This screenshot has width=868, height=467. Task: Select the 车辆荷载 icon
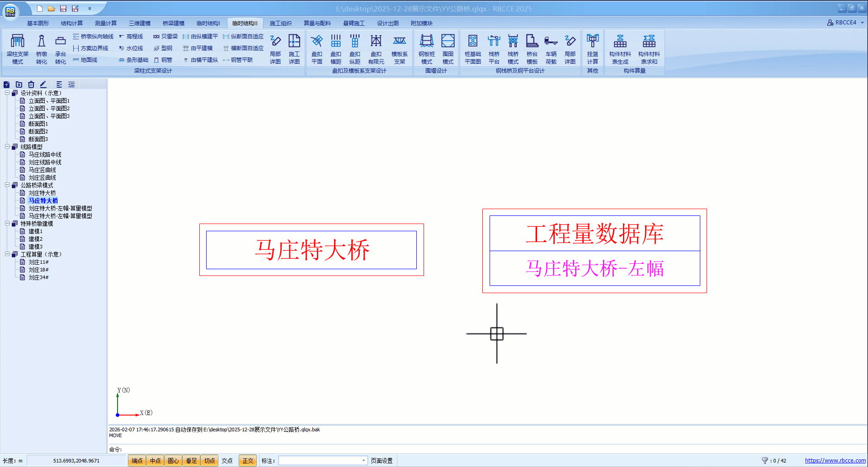pos(551,49)
